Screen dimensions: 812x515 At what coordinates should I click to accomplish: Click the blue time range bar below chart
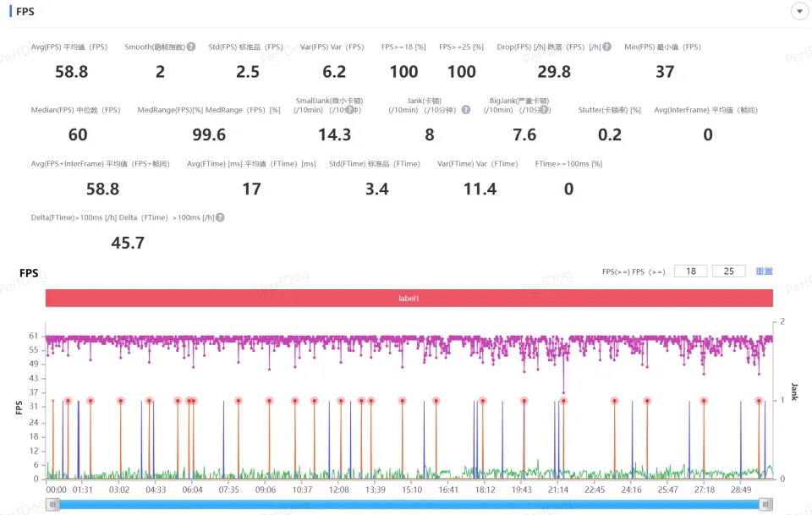[409, 504]
